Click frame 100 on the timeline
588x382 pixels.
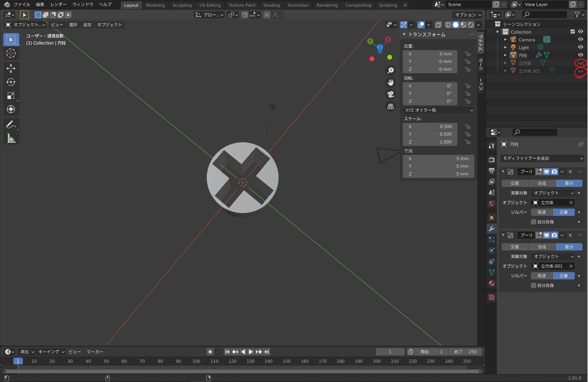[196, 361]
